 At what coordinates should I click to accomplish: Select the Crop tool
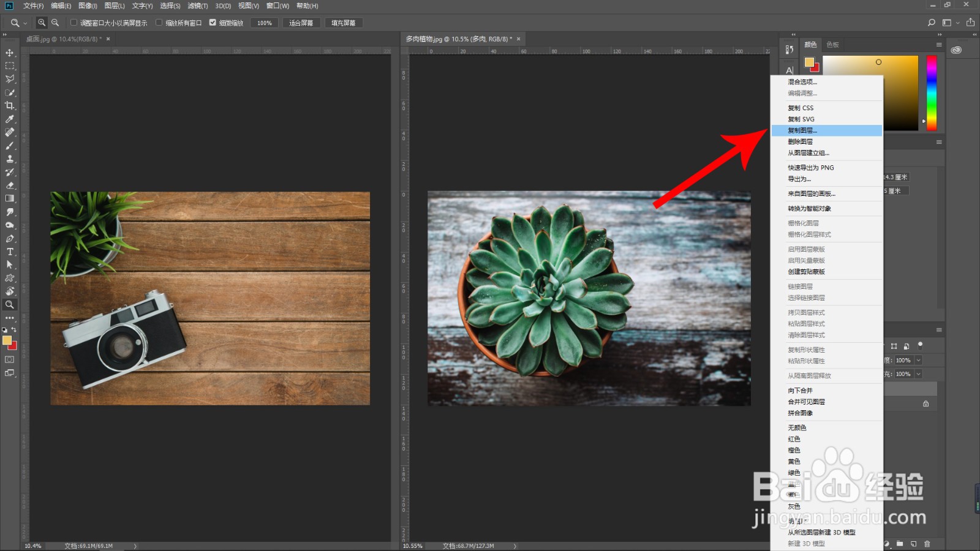pos(10,106)
